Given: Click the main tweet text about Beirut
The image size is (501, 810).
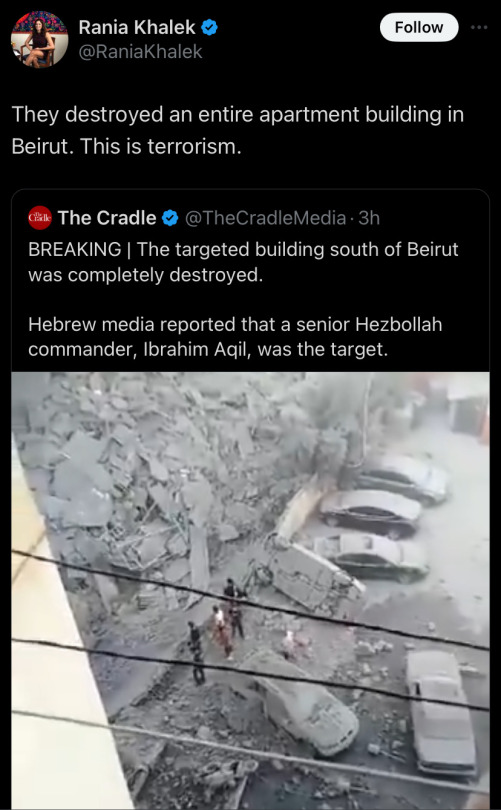Looking at the screenshot, I should [x=238, y=130].
